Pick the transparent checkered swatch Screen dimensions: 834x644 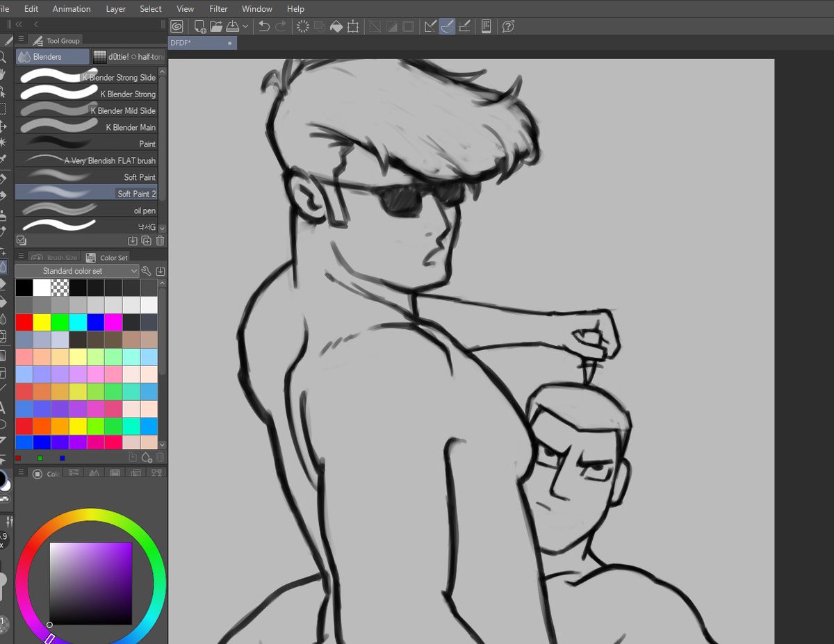(x=60, y=287)
